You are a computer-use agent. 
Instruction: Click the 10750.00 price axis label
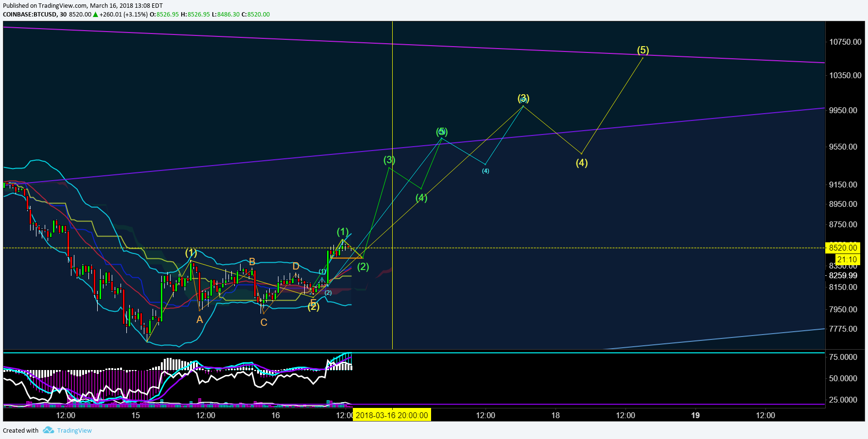845,42
